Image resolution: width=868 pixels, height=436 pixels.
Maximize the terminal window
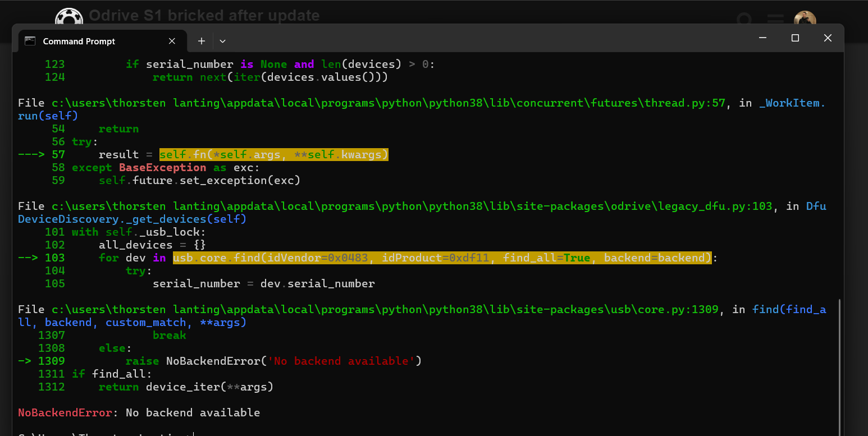click(x=795, y=38)
